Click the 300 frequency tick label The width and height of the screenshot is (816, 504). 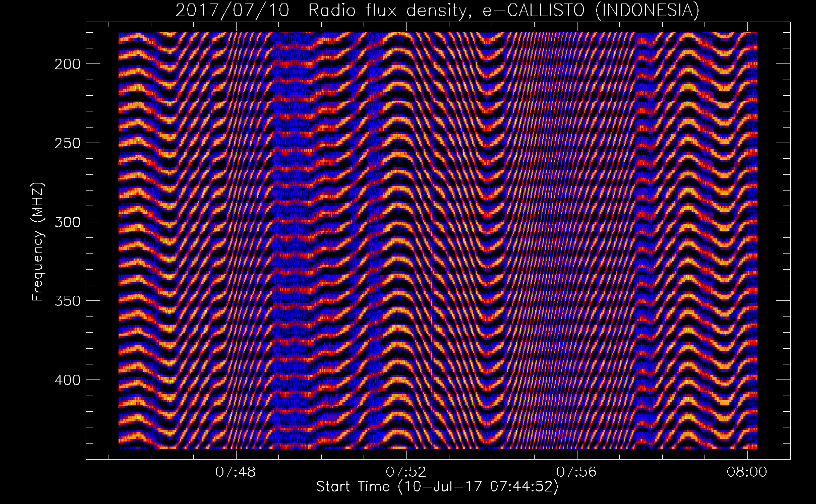[x=67, y=222]
